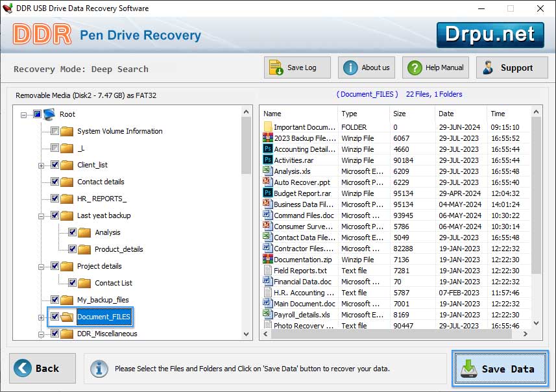Image resolution: width=556 pixels, height=392 pixels.
Task: Select the Main Document.doc file row
Action: point(396,304)
